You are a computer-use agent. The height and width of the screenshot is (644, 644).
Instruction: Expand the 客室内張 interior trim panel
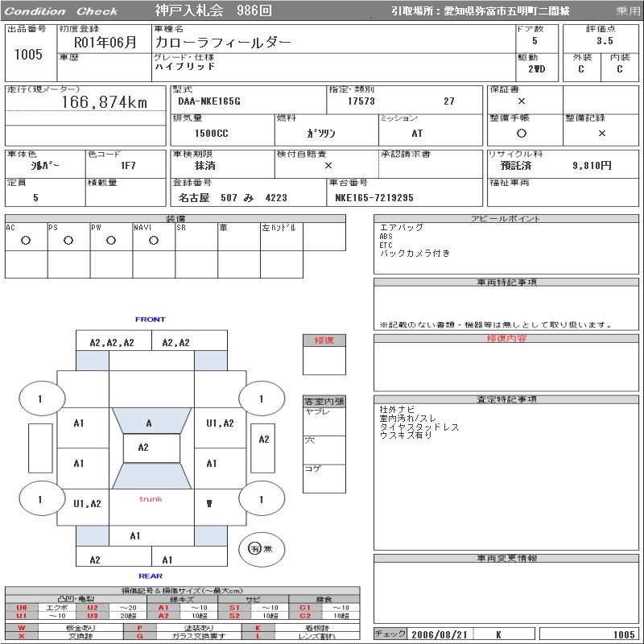coord(324,401)
